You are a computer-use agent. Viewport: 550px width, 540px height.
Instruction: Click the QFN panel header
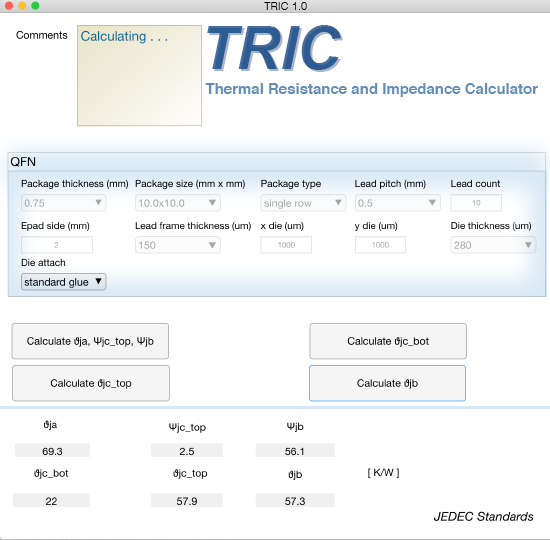click(276, 162)
